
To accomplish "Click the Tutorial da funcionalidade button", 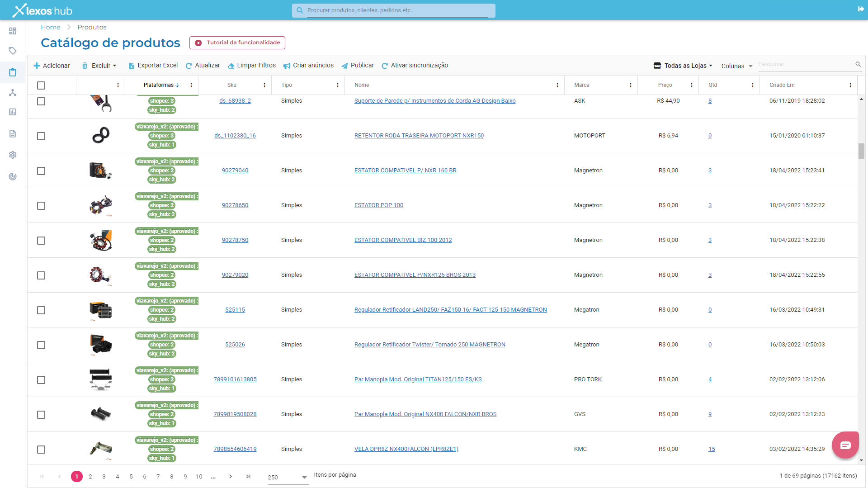I will (x=237, y=43).
